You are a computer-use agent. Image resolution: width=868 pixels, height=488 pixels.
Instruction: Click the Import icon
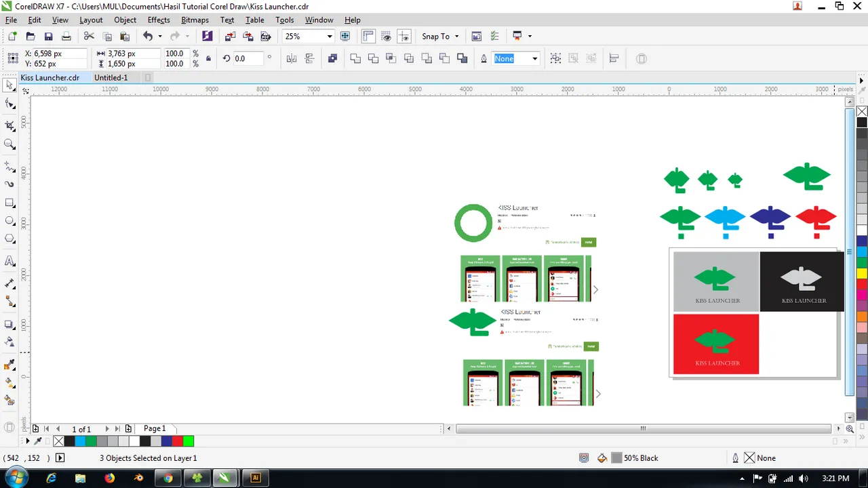[x=231, y=37]
